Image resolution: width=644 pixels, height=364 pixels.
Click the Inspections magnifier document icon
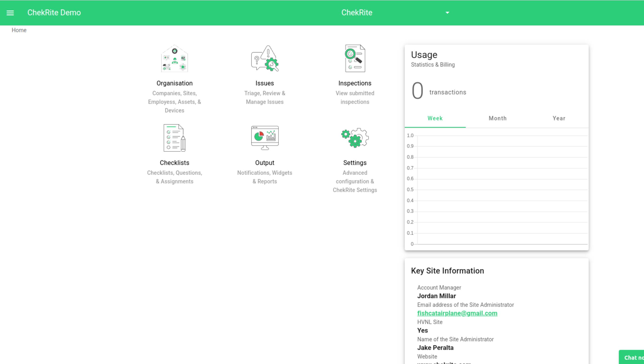pyautogui.click(x=355, y=58)
